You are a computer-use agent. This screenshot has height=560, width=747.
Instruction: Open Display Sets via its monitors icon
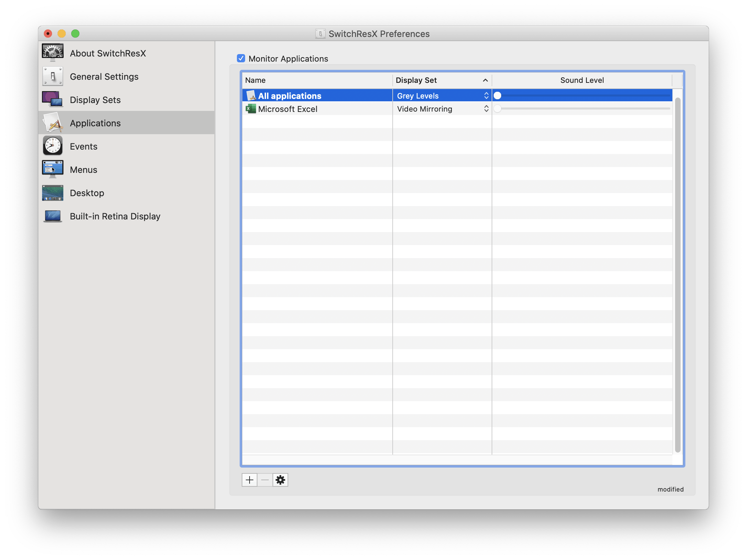(x=52, y=99)
